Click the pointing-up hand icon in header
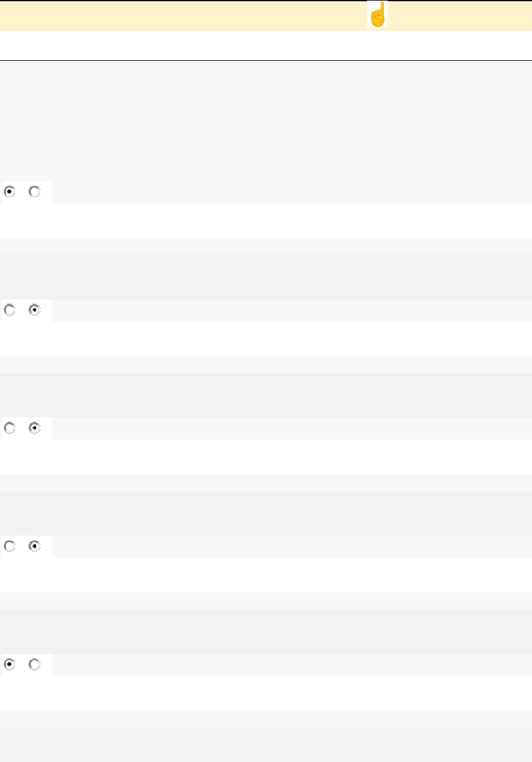Screen dimensions: 532x762 click(377, 14)
